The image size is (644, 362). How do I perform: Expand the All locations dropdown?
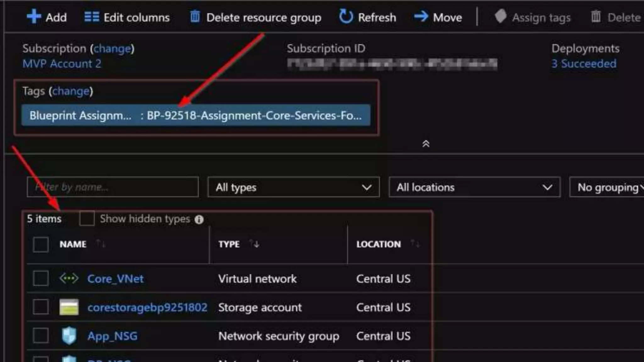pyautogui.click(x=474, y=187)
